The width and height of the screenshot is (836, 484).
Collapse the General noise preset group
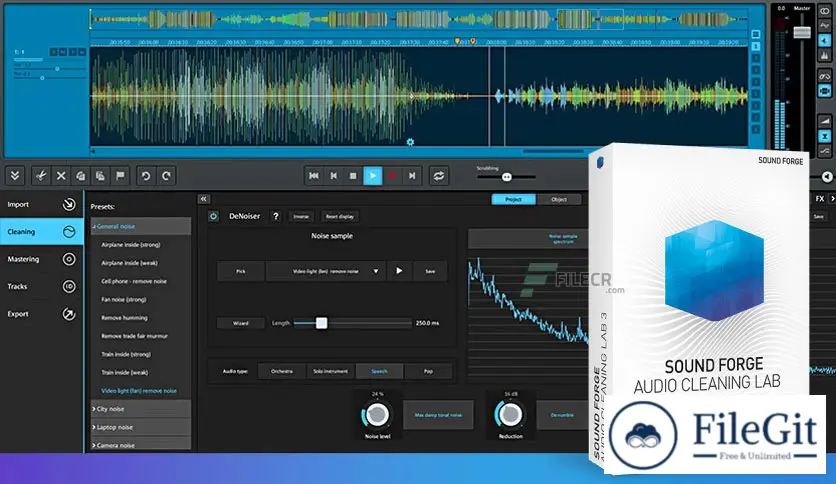[141, 226]
